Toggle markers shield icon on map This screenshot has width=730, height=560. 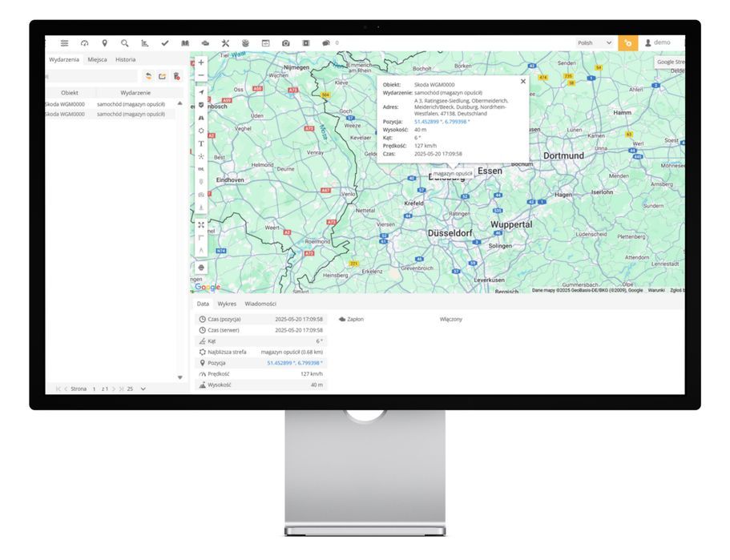[x=201, y=105]
